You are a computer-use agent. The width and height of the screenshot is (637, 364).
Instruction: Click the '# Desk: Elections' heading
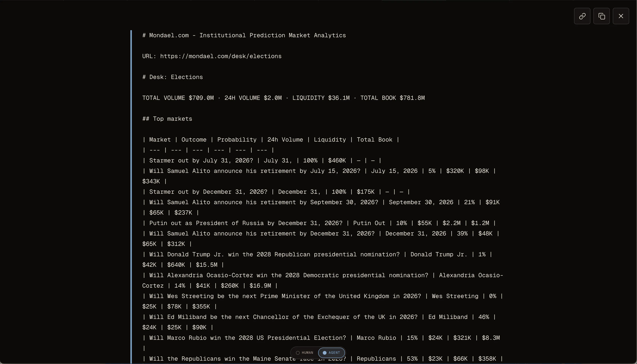pyautogui.click(x=172, y=77)
